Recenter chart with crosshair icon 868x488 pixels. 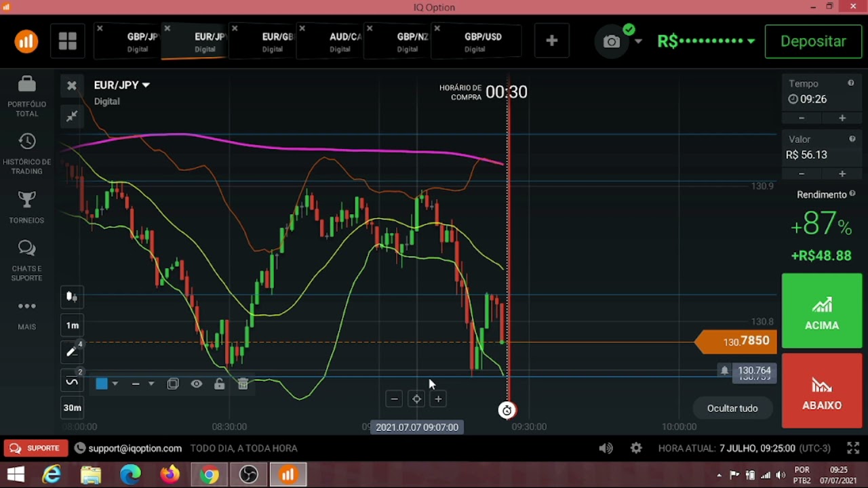click(416, 399)
